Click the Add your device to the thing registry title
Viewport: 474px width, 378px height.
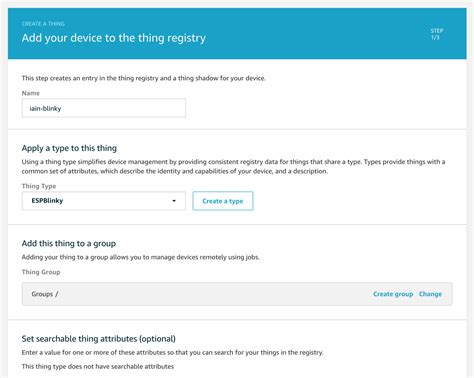[x=114, y=38]
